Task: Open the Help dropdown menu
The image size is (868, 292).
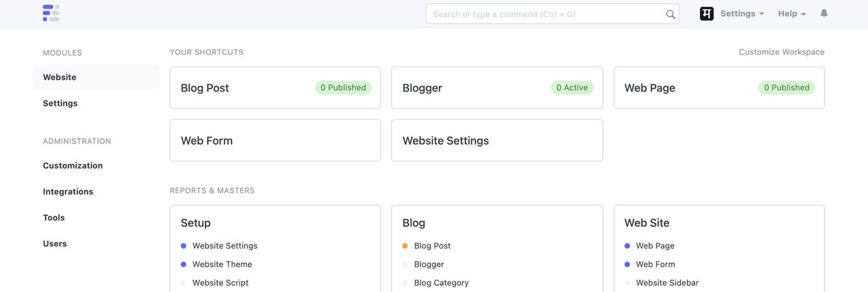Action: (792, 14)
